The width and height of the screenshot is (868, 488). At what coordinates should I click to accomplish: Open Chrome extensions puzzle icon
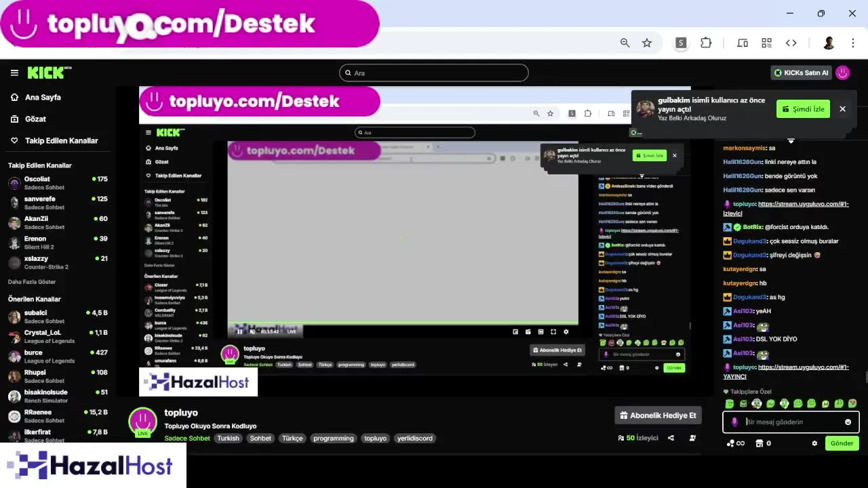[706, 43]
